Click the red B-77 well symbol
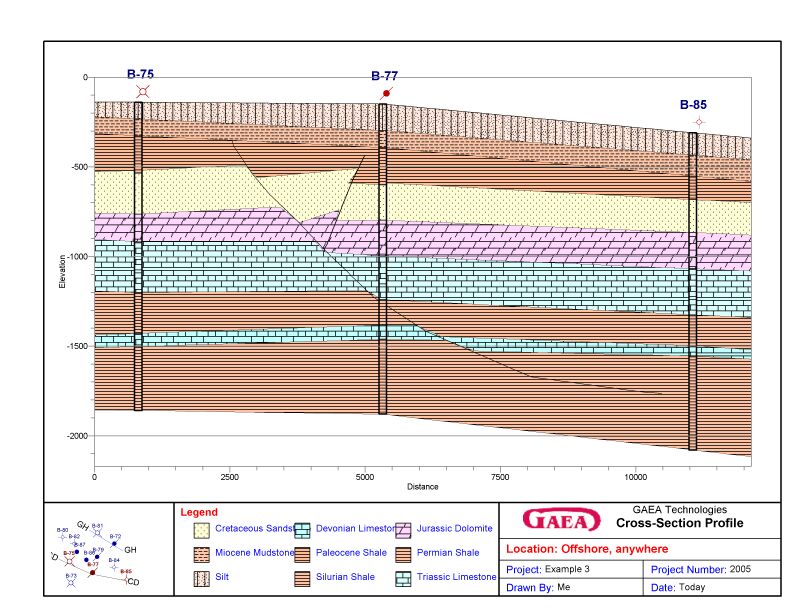The width and height of the screenshot is (795, 616). click(386, 93)
